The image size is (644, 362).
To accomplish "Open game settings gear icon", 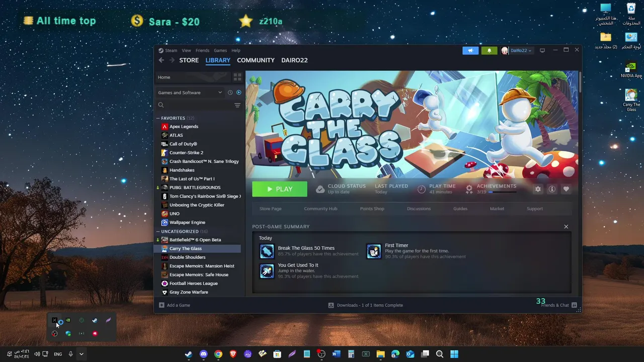I will pos(538,189).
